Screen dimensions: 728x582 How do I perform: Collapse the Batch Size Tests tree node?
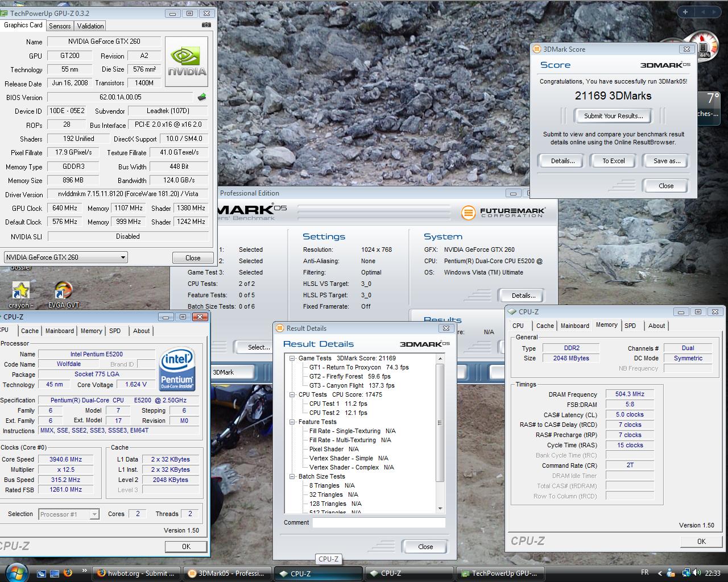[292, 476]
